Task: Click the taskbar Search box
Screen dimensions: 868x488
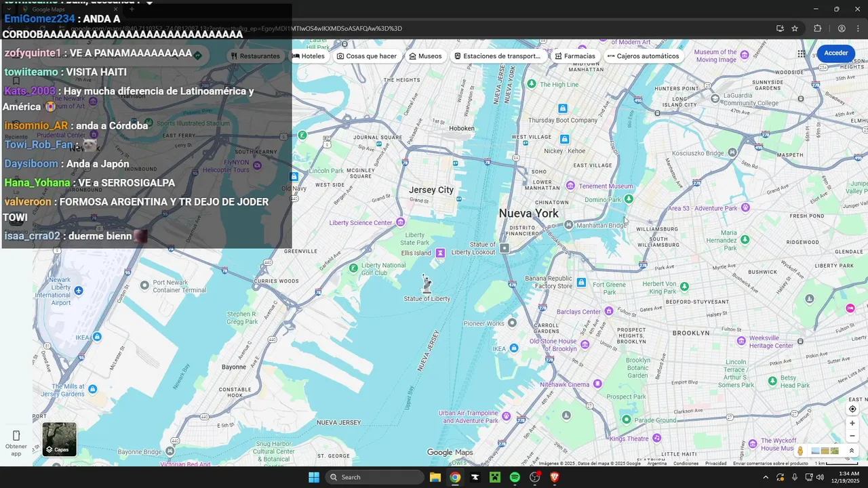Action: [374, 477]
